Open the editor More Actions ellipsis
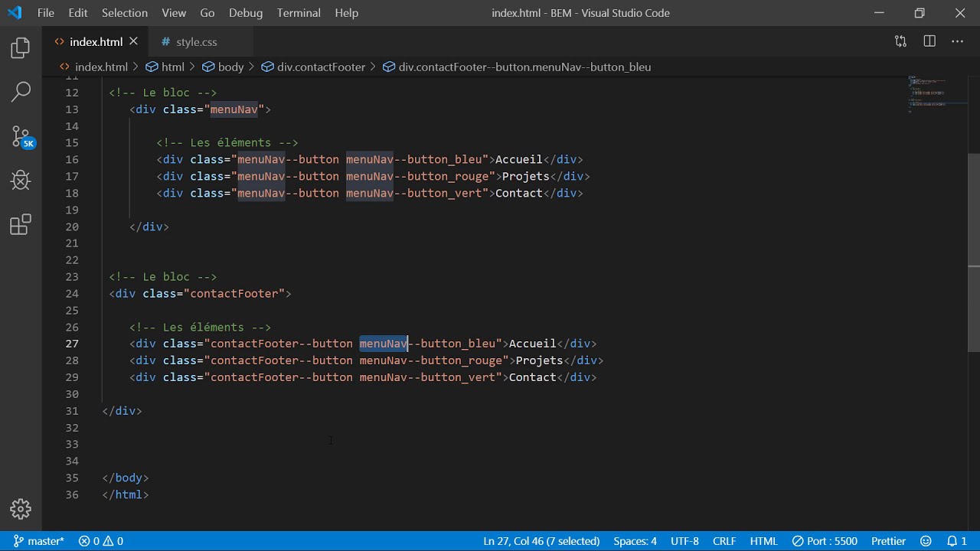980x551 pixels. pyautogui.click(x=957, y=41)
